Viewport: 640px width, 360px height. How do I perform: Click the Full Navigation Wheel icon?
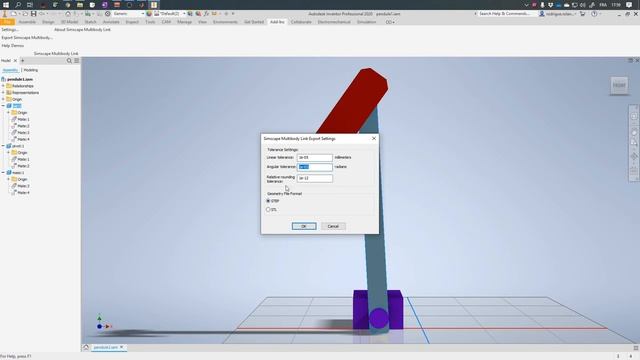[x=633, y=116]
